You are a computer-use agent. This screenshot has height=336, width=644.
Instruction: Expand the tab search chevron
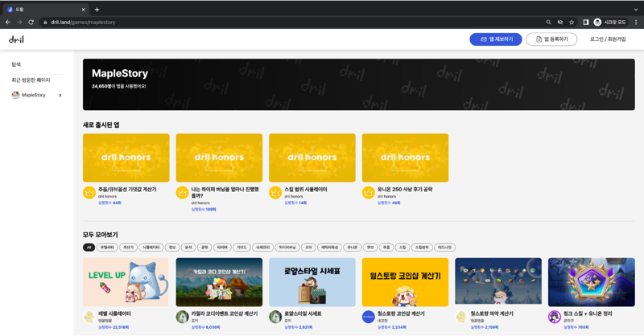[636, 10]
